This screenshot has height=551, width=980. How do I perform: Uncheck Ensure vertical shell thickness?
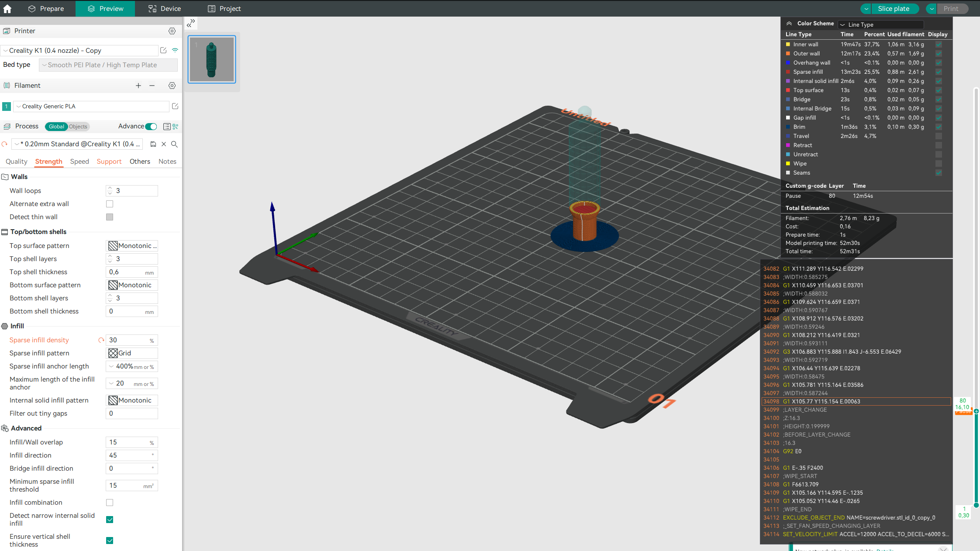(x=110, y=541)
